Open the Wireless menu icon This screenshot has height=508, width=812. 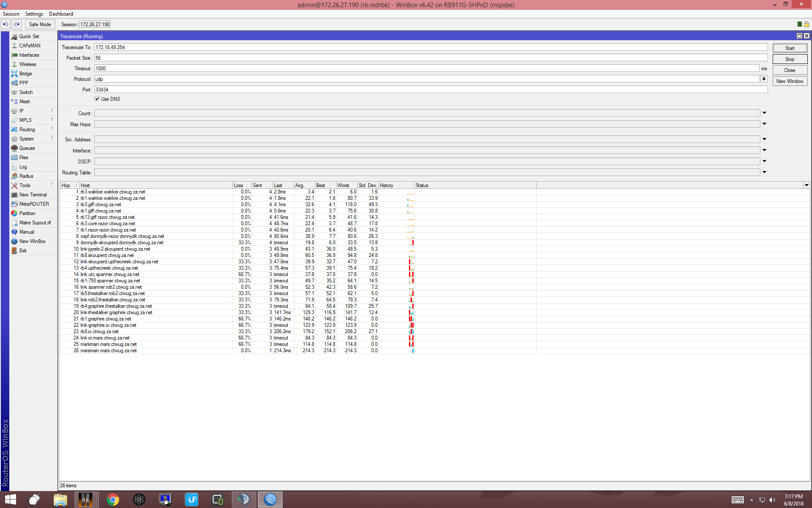[x=14, y=64]
